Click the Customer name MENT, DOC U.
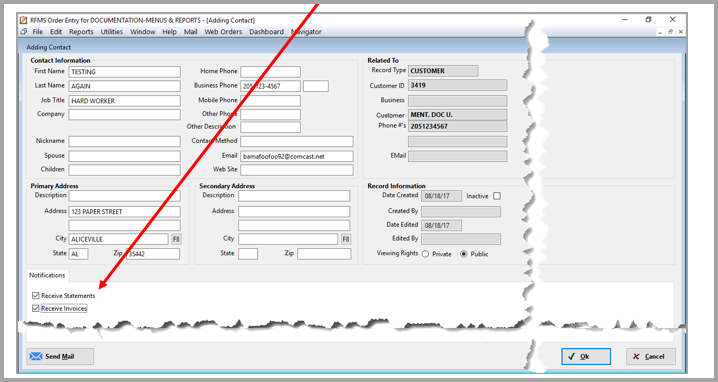This screenshot has width=718, height=382. (457, 115)
